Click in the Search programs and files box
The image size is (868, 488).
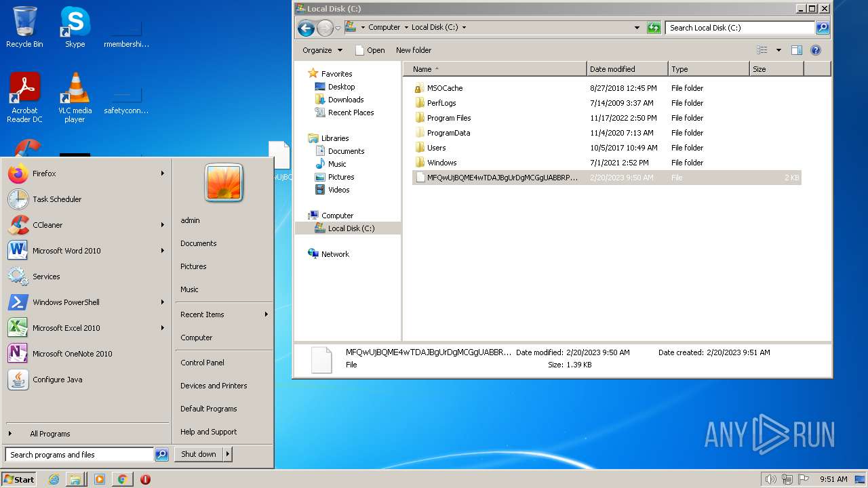tap(79, 455)
